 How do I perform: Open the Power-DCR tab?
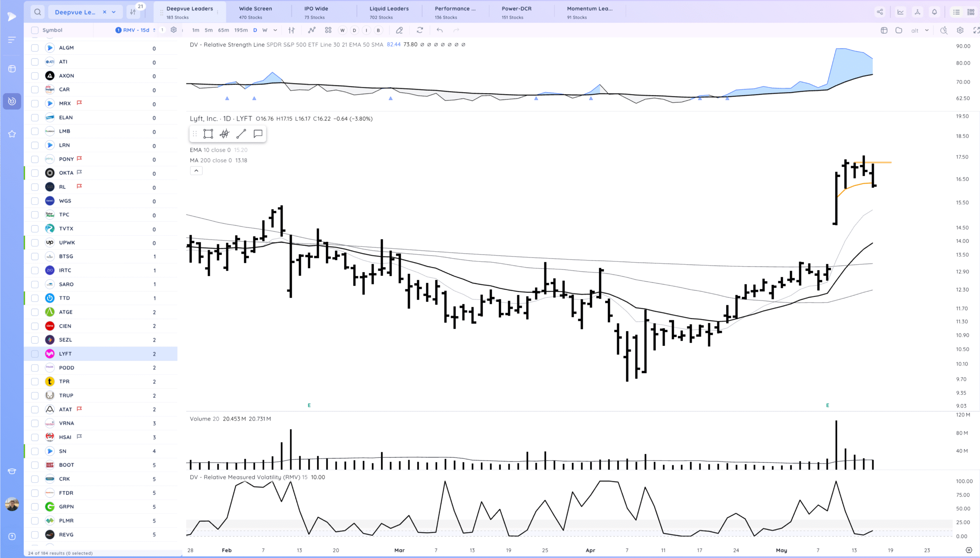(516, 12)
